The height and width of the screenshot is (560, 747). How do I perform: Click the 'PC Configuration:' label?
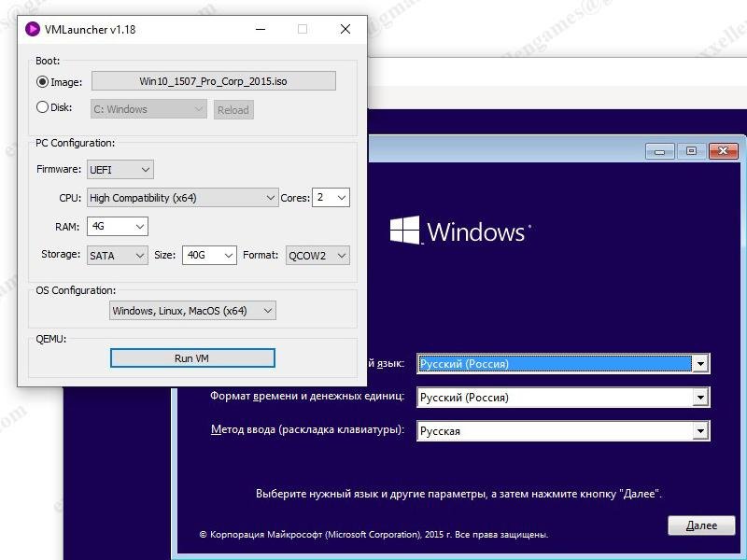point(76,143)
